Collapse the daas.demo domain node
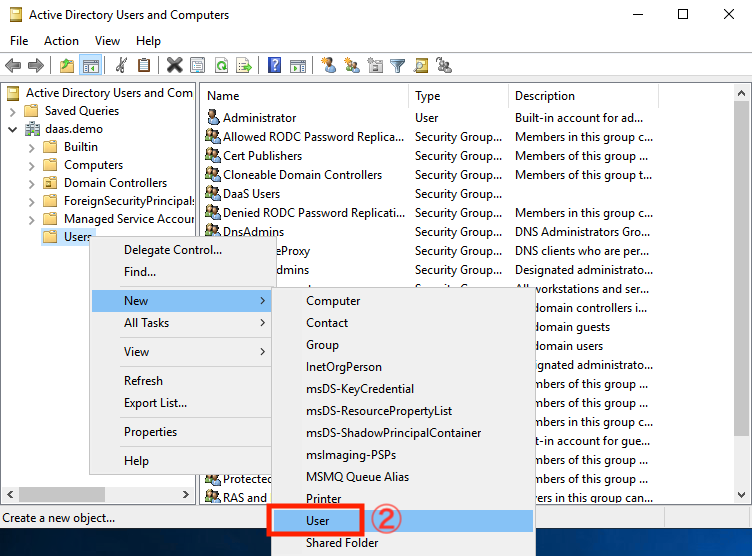 pos(12,130)
